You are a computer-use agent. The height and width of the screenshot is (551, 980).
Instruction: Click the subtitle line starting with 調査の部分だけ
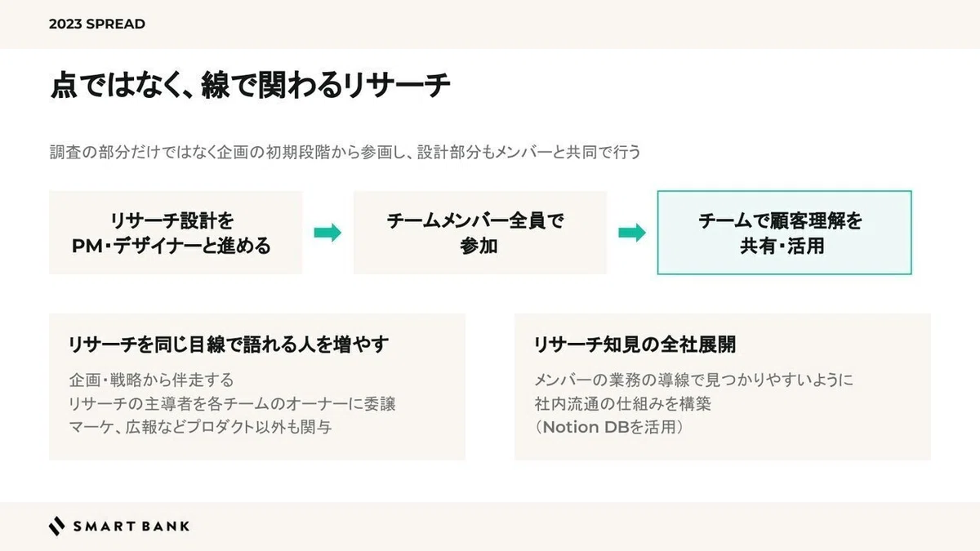[345, 153]
